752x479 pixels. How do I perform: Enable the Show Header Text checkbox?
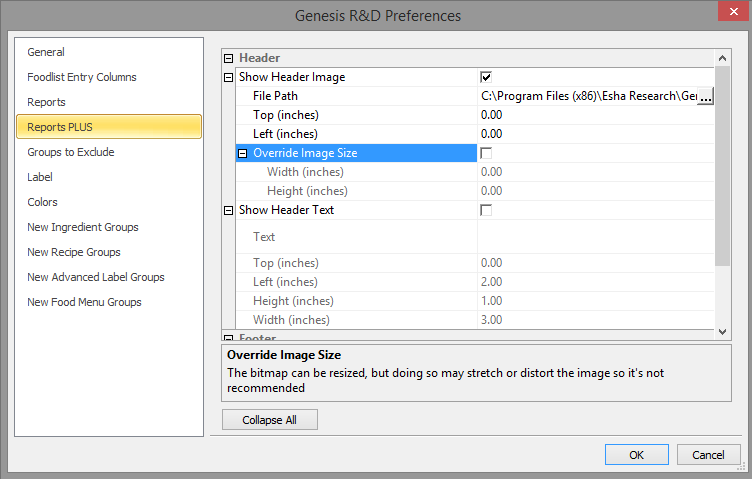(x=486, y=210)
